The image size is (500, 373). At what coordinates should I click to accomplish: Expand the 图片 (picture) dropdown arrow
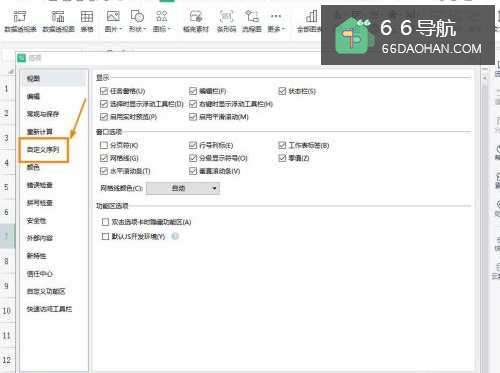pos(120,29)
